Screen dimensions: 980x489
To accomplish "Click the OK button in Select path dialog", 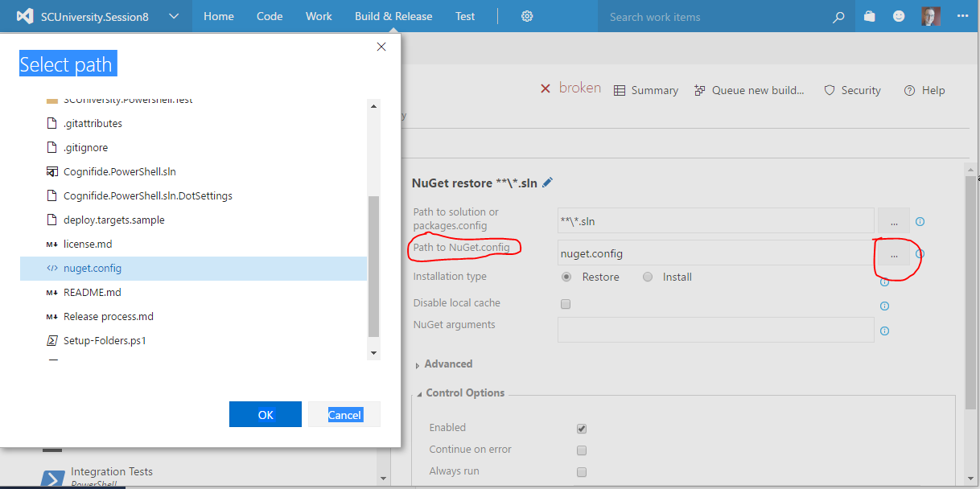I will [x=266, y=415].
